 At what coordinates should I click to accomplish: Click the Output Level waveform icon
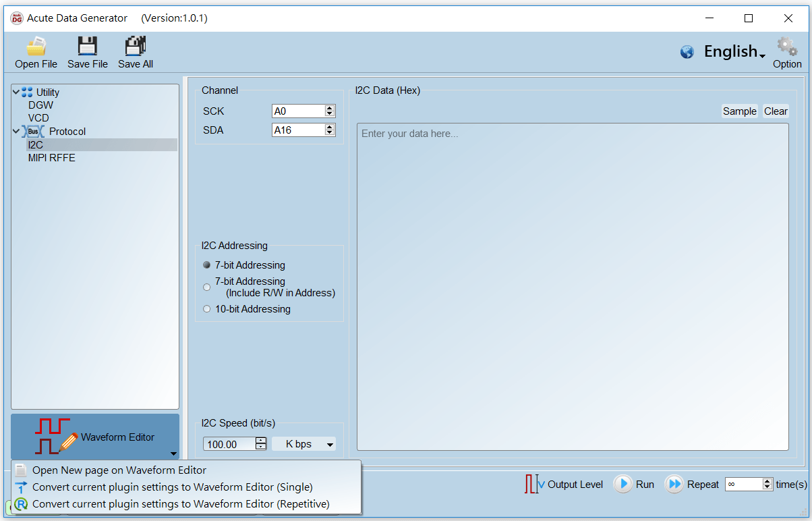[532, 484]
